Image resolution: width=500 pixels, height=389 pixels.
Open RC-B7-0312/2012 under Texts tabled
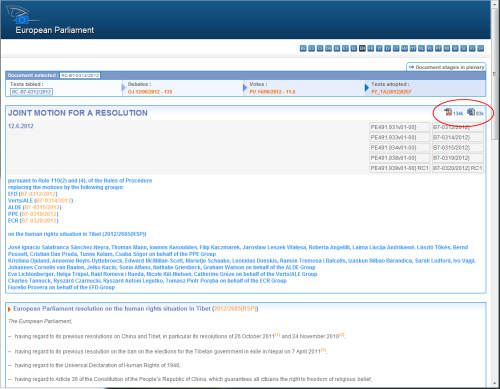click(x=31, y=92)
